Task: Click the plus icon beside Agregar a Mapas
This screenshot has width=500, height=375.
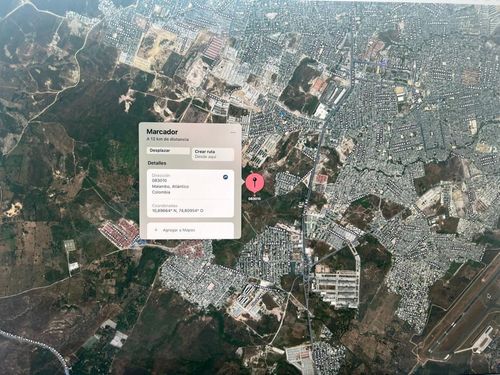Action: (x=156, y=230)
